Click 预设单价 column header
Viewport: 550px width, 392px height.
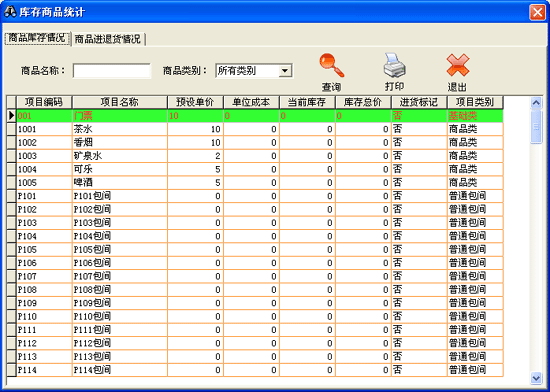point(195,102)
